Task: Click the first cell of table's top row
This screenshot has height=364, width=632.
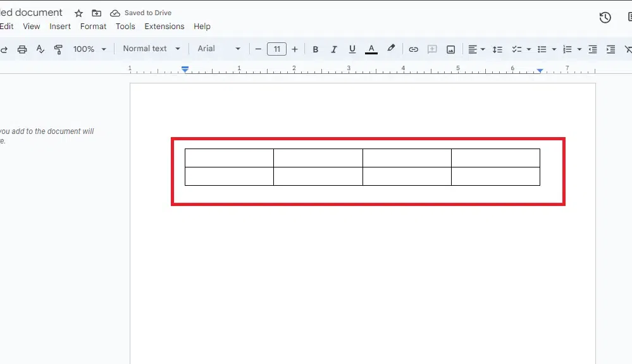Action: (230, 158)
